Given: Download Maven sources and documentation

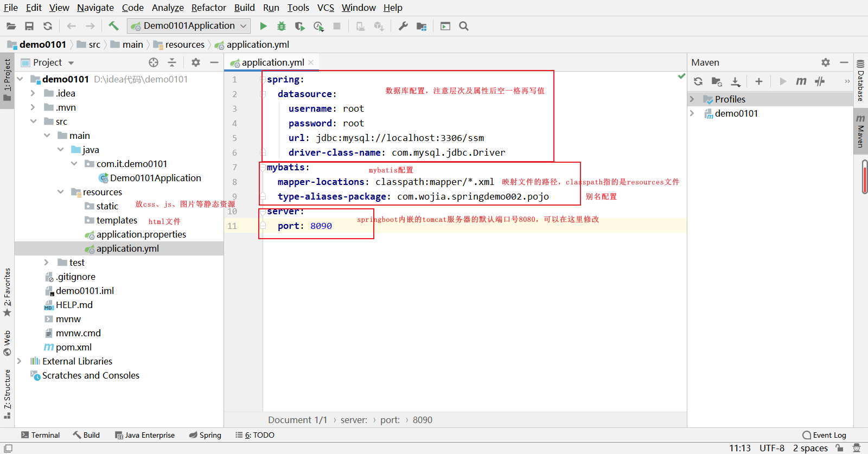Looking at the screenshot, I should click(x=735, y=81).
